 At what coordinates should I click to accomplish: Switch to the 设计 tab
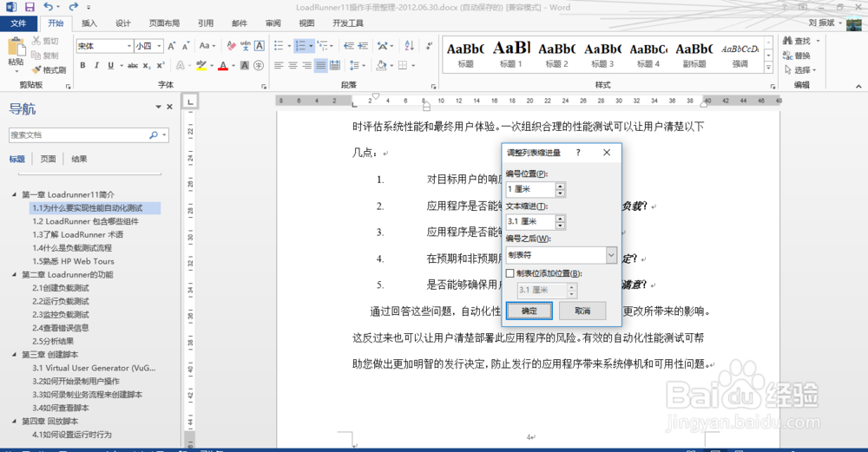(x=123, y=23)
